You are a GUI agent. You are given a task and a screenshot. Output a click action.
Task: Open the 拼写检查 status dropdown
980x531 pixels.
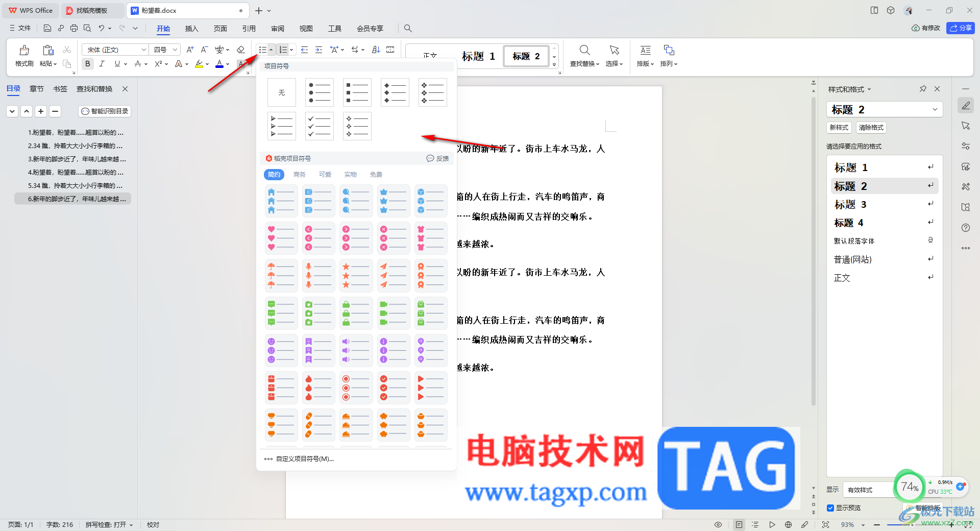click(x=109, y=525)
